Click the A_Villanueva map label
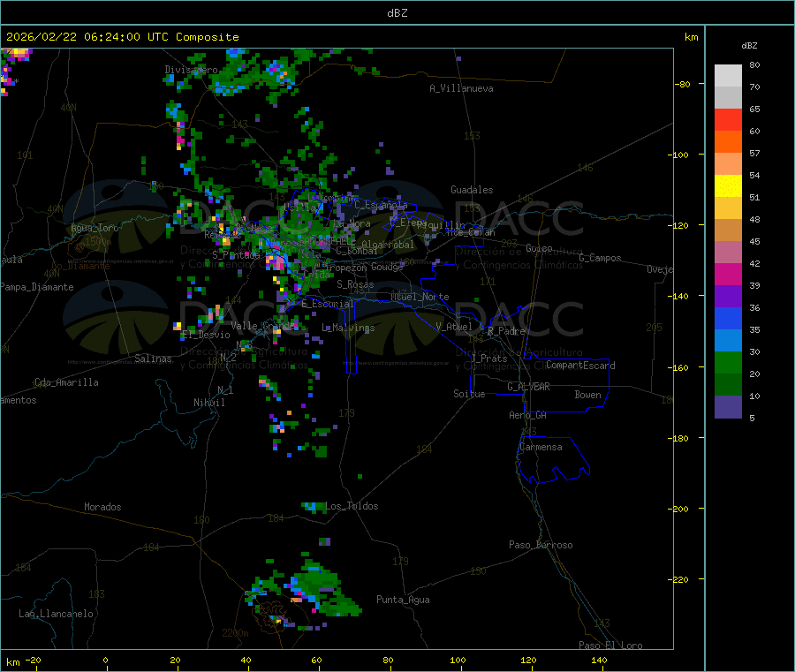The height and width of the screenshot is (672, 795). tap(461, 88)
